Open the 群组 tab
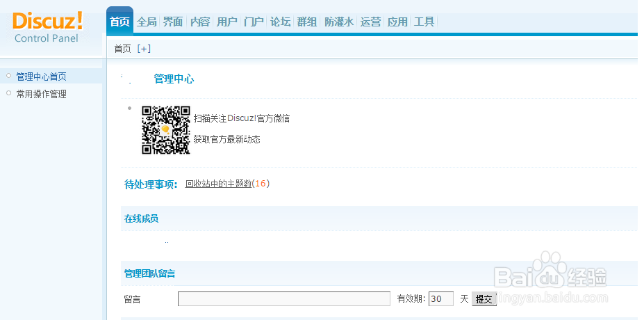This screenshot has width=644, height=320. [x=307, y=22]
